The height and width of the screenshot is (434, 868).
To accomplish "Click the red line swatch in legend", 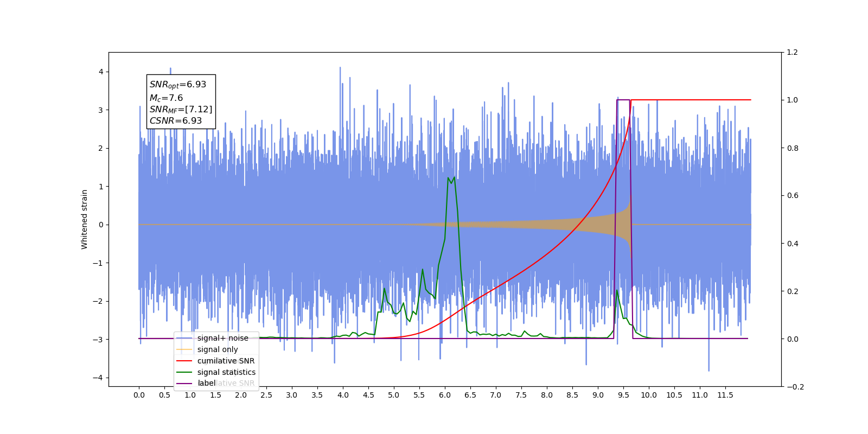I will (x=185, y=361).
